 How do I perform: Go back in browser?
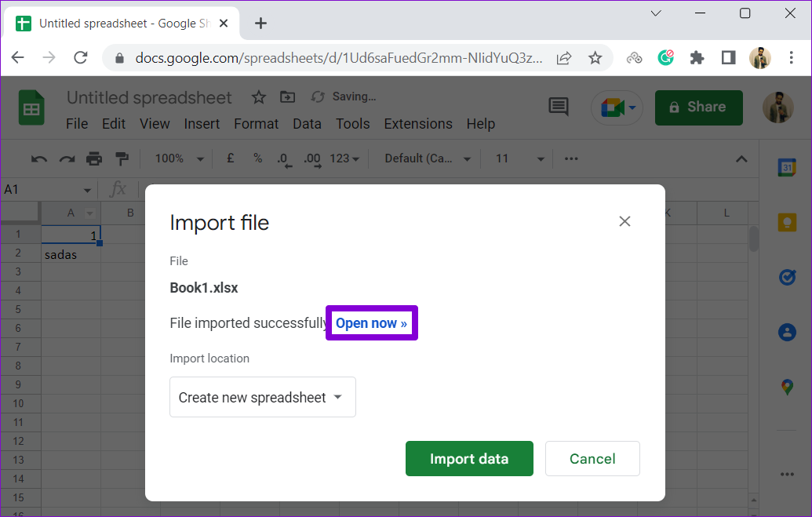pyautogui.click(x=17, y=57)
